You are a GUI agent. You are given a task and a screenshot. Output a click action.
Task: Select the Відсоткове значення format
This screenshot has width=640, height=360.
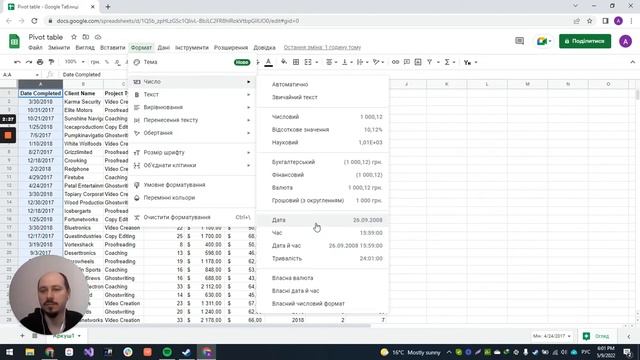pos(323,130)
